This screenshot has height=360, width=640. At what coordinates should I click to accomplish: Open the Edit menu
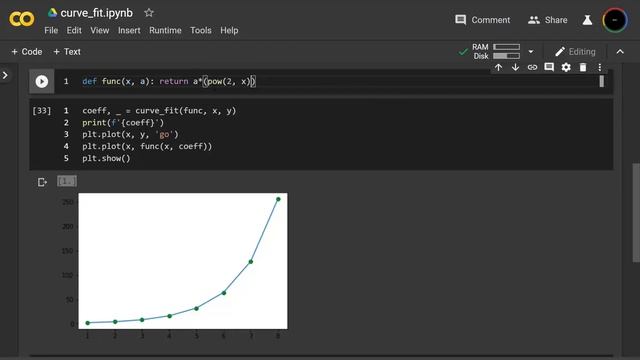tap(74, 30)
